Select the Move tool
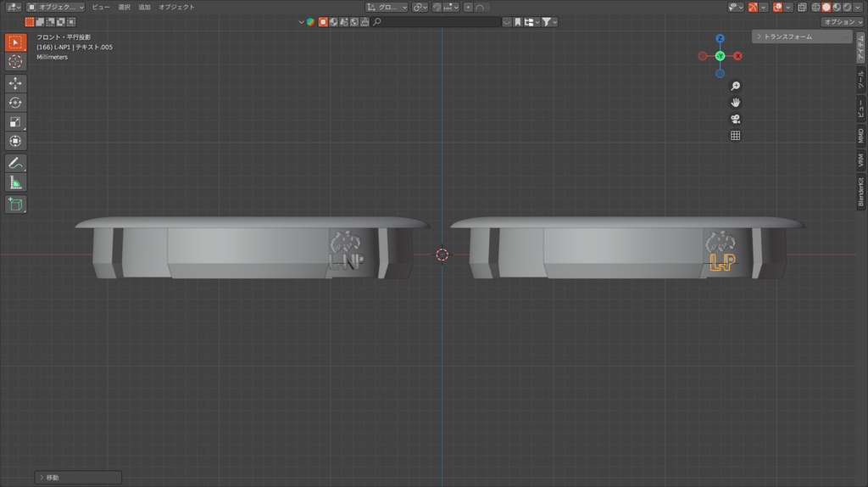 15,83
